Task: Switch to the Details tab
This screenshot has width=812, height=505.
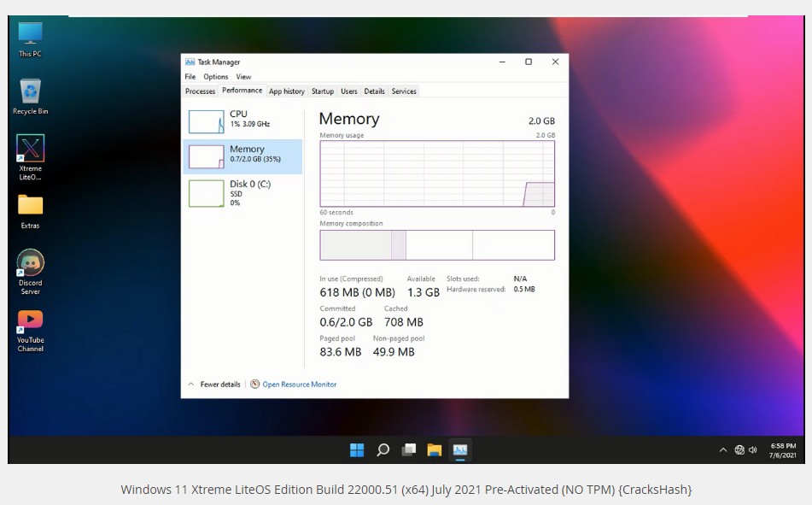Action: coord(375,91)
